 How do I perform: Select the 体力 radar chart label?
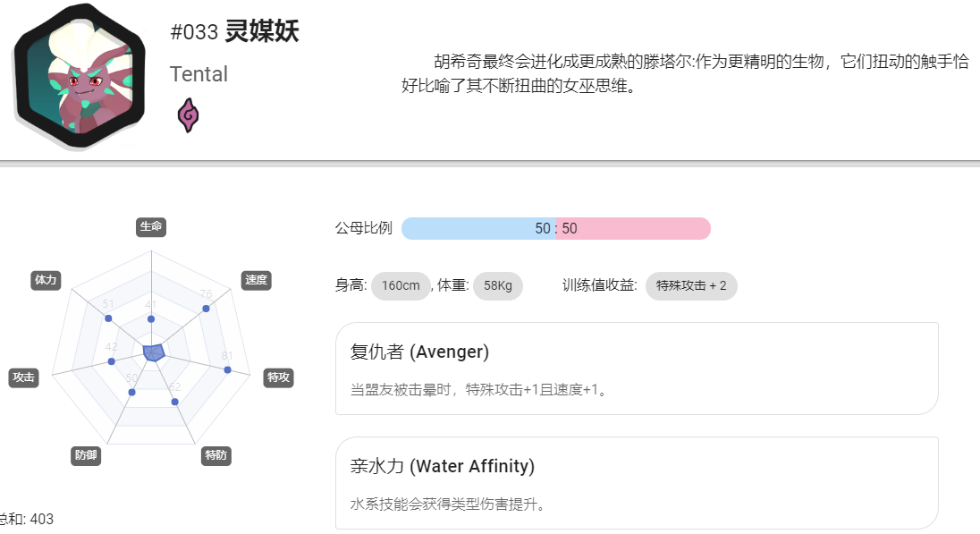46,280
